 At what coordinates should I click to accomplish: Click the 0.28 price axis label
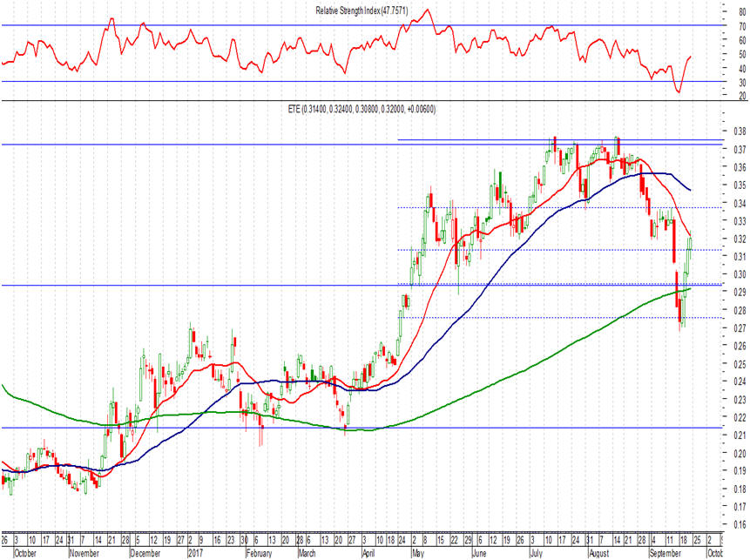740,310
